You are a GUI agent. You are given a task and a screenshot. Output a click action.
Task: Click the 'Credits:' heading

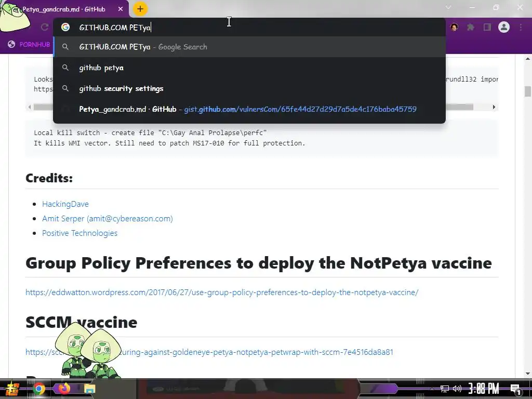[x=49, y=178]
